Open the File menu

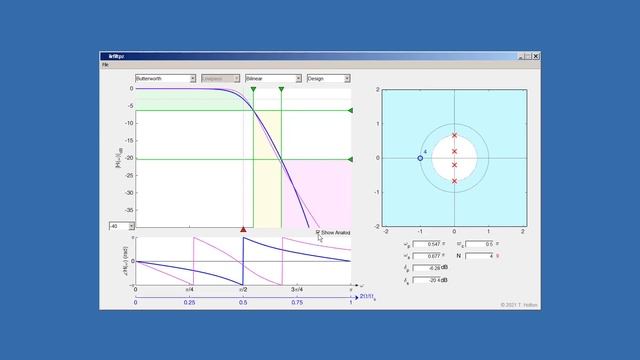click(x=105, y=64)
